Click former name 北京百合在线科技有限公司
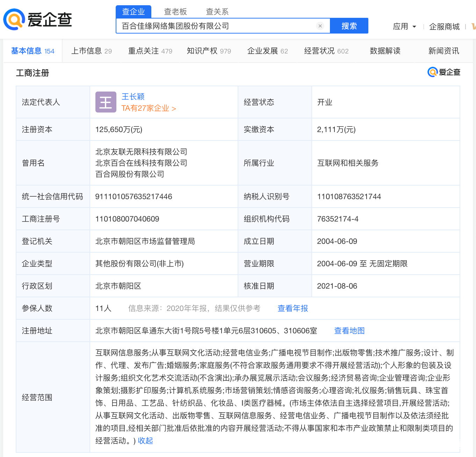 (141, 163)
